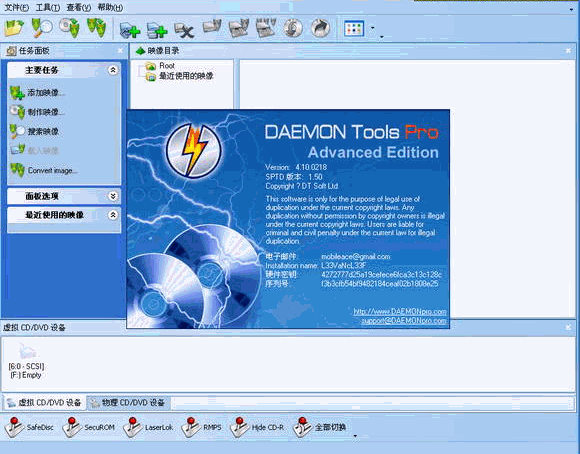580x454 pixels.
Task: Open http://www.DAEMONpro.com link
Action: 400,312
